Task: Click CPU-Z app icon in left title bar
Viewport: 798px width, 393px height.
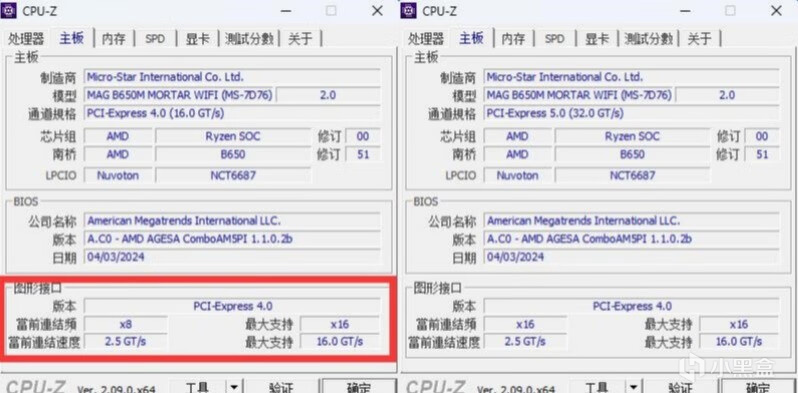Action: pos(9,10)
